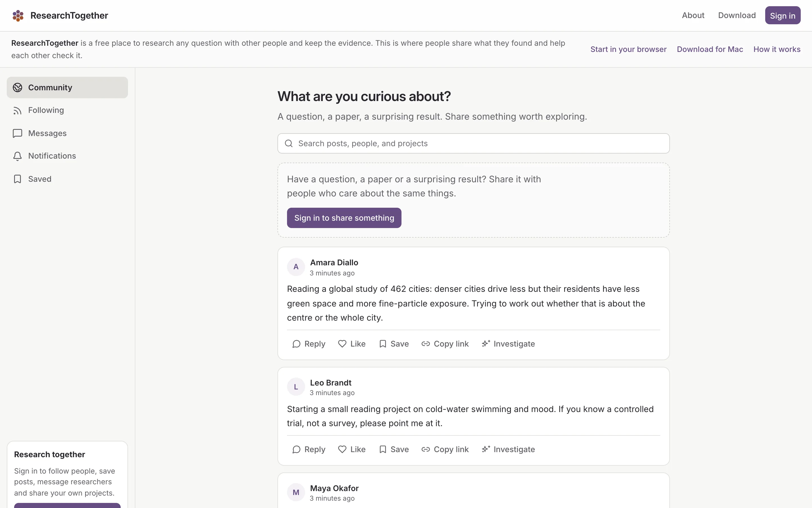Click sparkle icon on Amara Diallo's post

pyautogui.click(x=486, y=343)
